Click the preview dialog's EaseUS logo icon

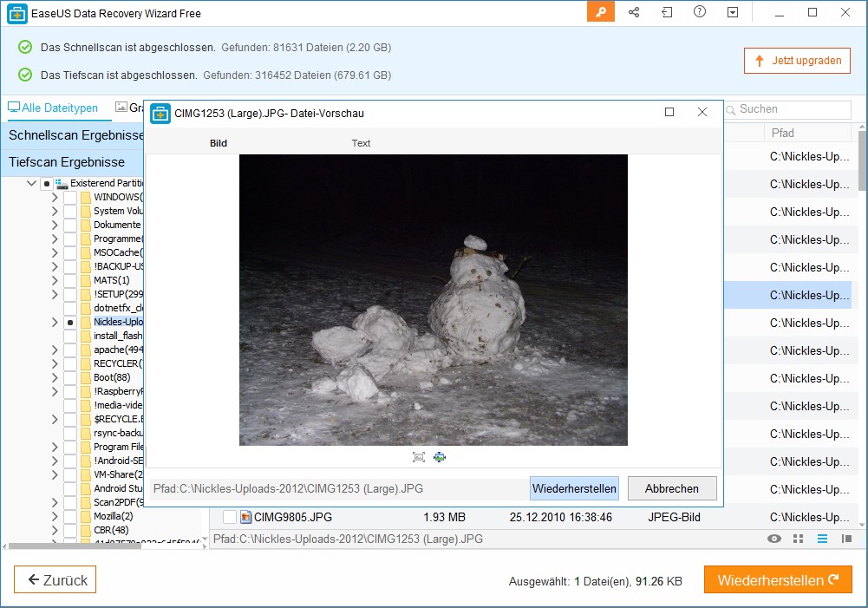point(160,114)
